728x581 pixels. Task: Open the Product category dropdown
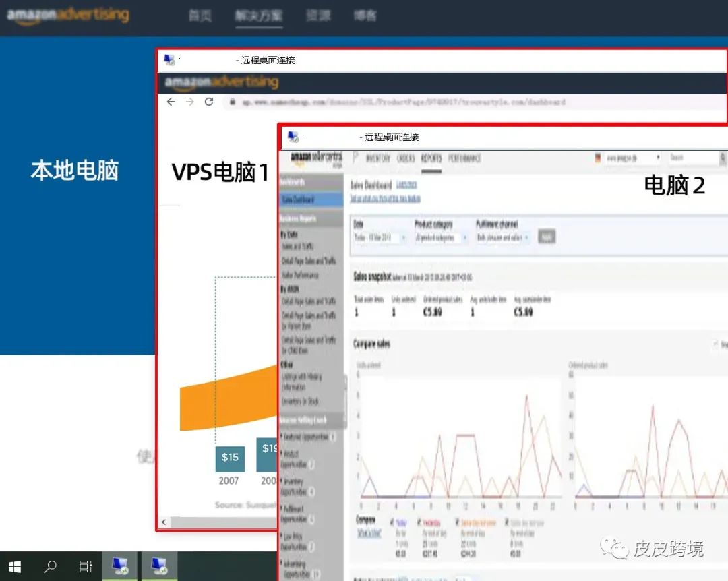442,238
